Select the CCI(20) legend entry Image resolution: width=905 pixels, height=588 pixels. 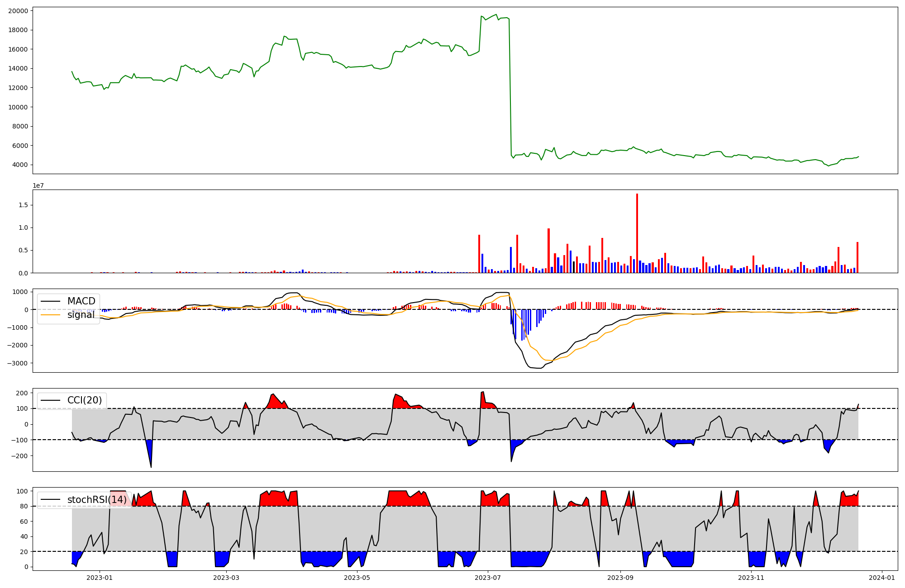[85, 400]
